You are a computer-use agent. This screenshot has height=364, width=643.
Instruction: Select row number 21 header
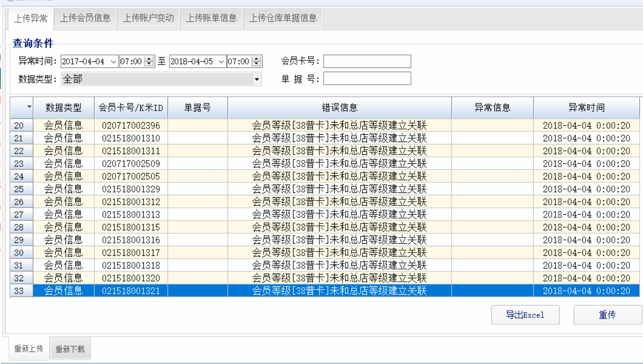[x=22, y=138]
